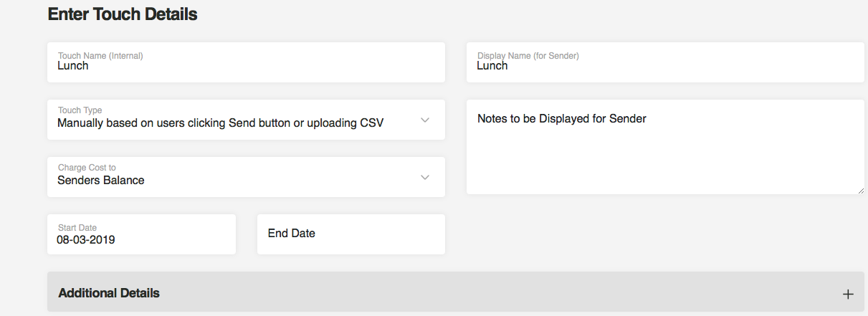Screen dimensions: 868x316
Task: Click the small 'Touch Type' label
Action: [x=80, y=110]
